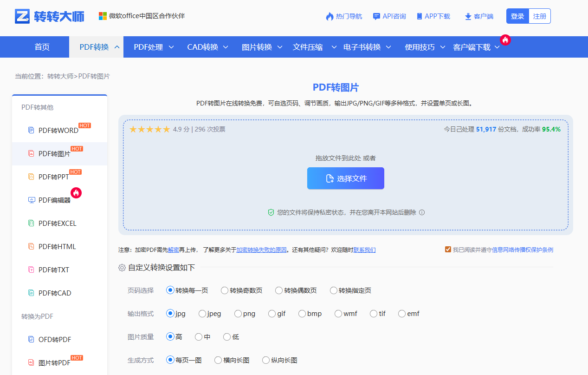The width and height of the screenshot is (588, 375).
Task: Click the OFD转PDF icon in sidebar
Action: tap(32, 339)
